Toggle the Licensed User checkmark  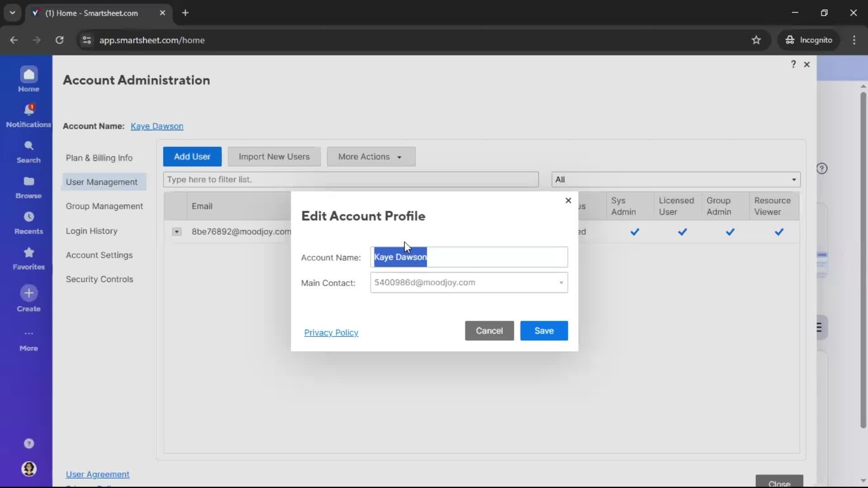tap(682, 232)
